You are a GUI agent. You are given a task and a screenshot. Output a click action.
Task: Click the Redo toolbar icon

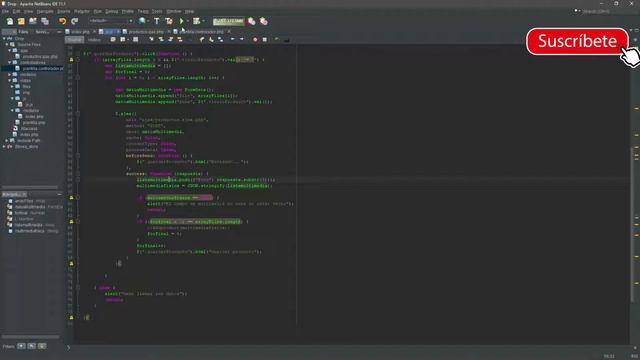74,21
